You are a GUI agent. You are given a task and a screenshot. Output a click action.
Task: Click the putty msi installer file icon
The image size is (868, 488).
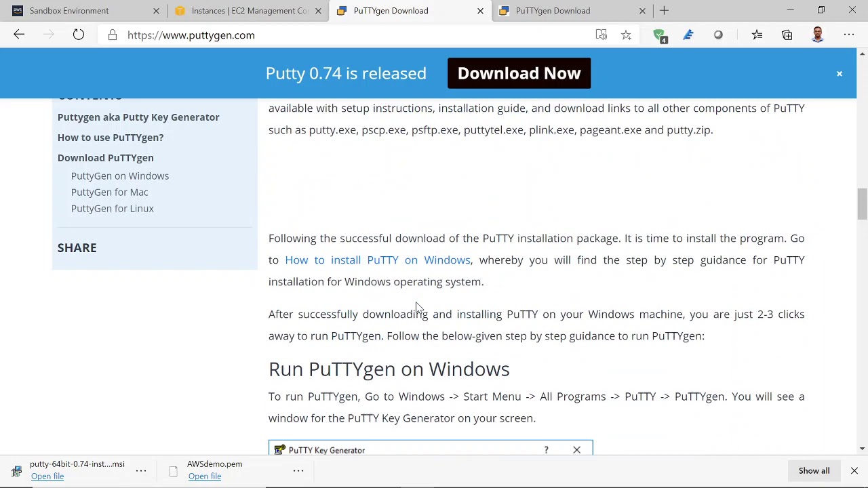[16, 471]
